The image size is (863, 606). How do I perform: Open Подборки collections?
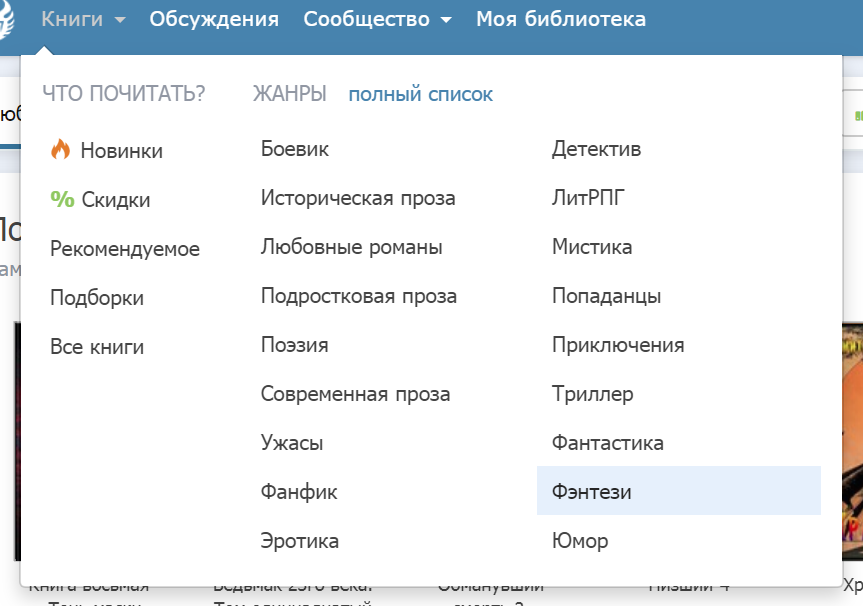pyautogui.click(x=97, y=298)
